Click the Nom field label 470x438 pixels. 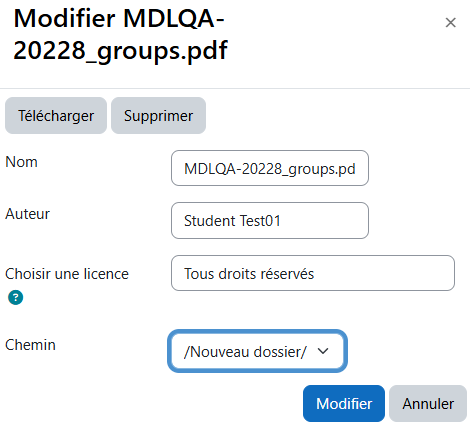(21, 162)
